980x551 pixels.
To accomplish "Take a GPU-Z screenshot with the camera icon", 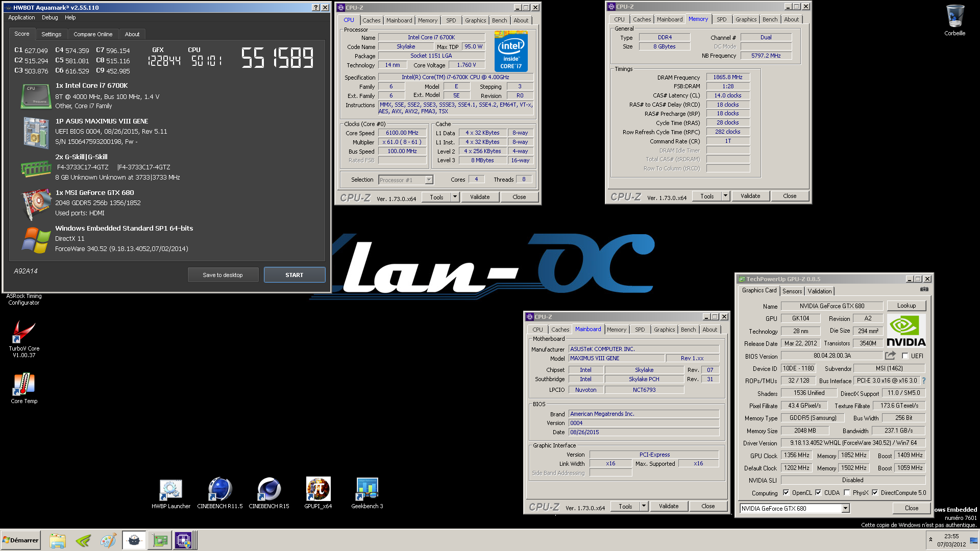I will [x=924, y=289].
